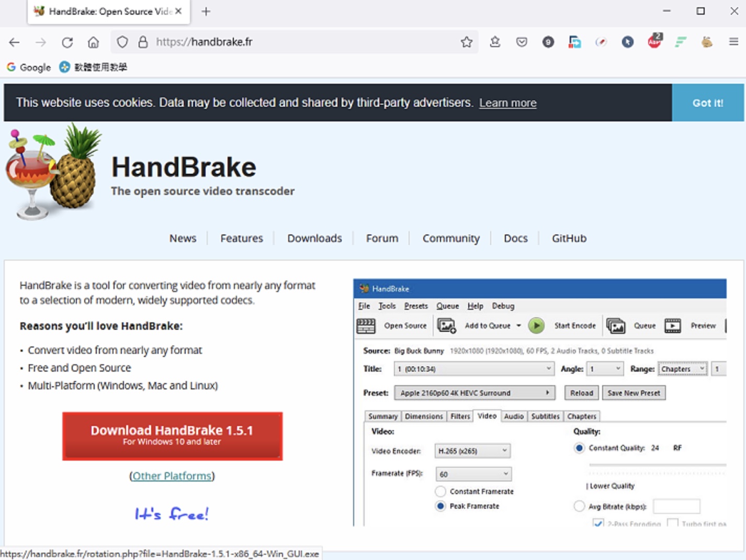
Task: Switch to the Subtitles tab
Action: [x=545, y=417]
